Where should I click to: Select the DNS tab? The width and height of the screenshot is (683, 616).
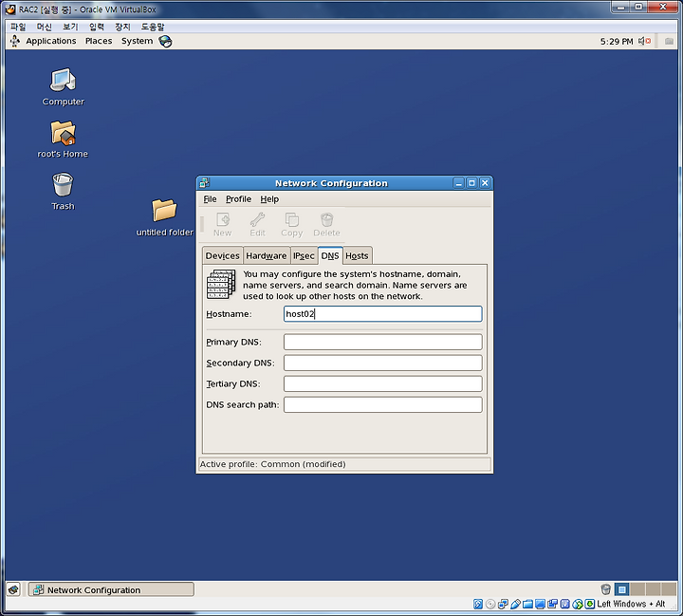330,256
